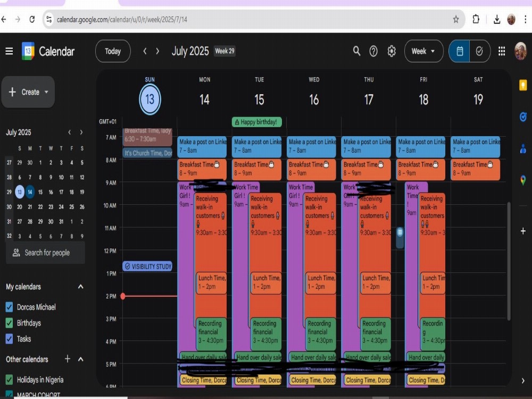Open browser downloads icon

point(497,19)
